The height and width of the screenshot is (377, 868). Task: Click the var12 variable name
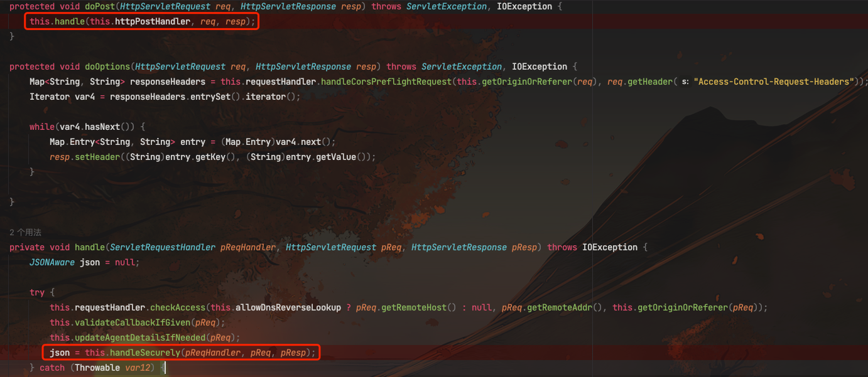click(x=138, y=368)
